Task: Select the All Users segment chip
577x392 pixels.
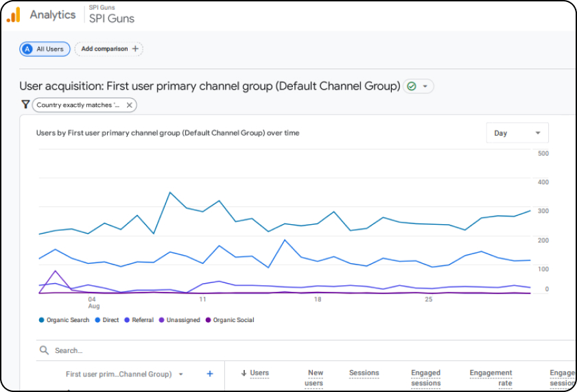Action: point(45,49)
